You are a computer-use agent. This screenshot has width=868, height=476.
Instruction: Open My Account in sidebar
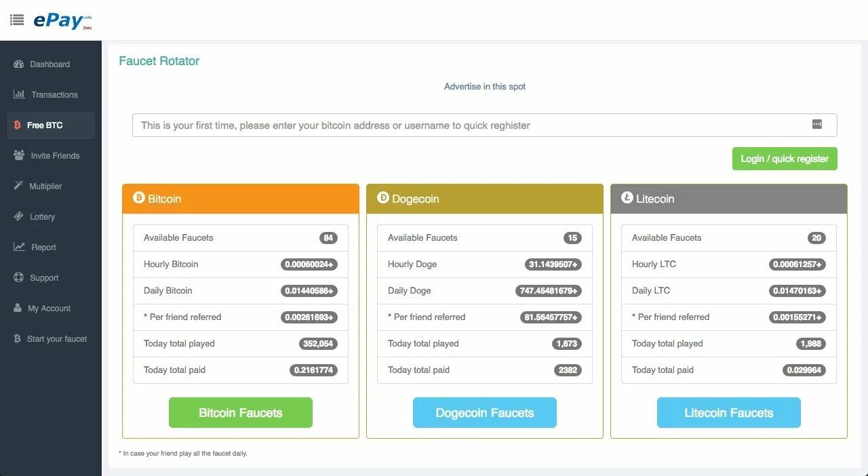click(51, 309)
